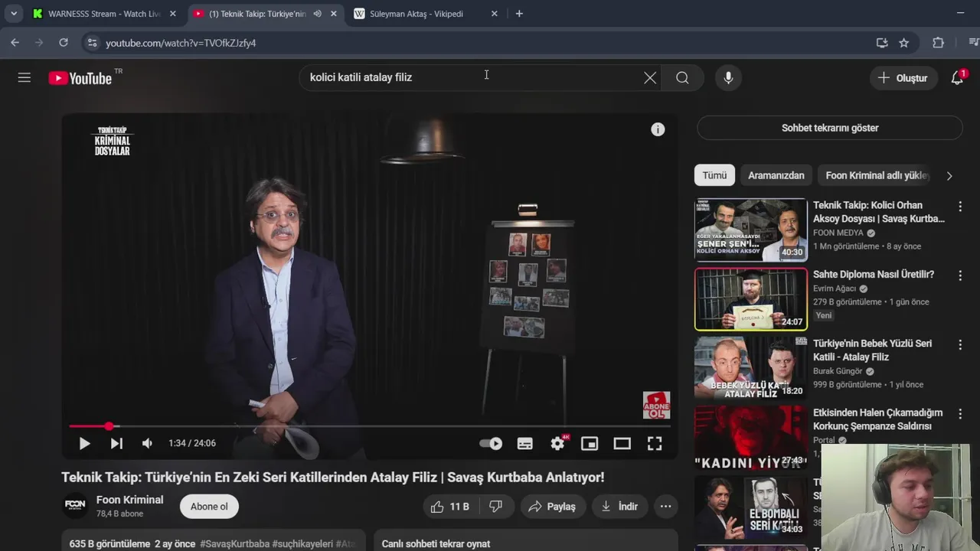Start voice search with microphone icon
Image resolution: width=980 pixels, height=551 pixels.
coord(728,77)
